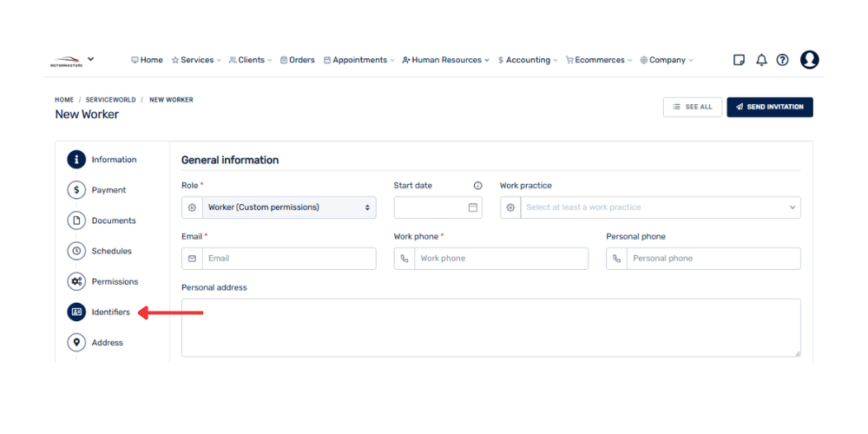
Task: Click the Information sidebar icon
Action: (76, 160)
